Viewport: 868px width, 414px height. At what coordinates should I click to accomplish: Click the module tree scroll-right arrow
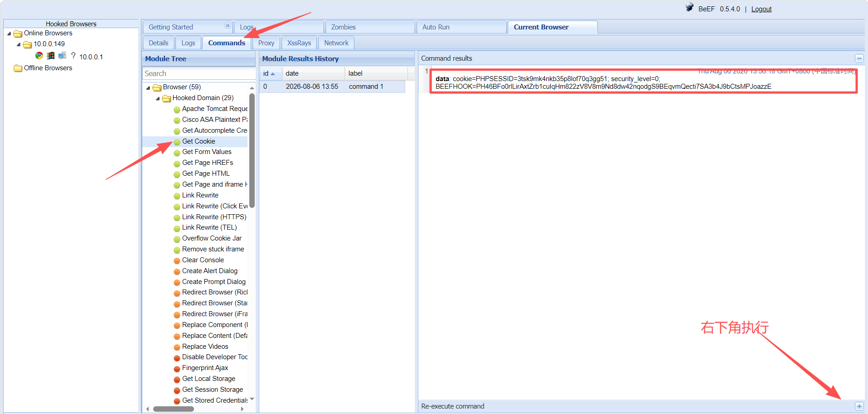[242, 409]
